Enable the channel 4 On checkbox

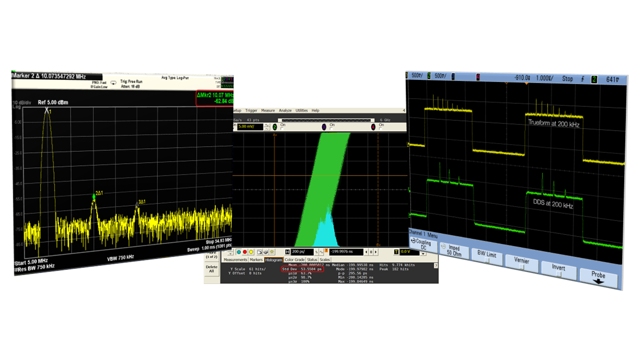(x=380, y=128)
